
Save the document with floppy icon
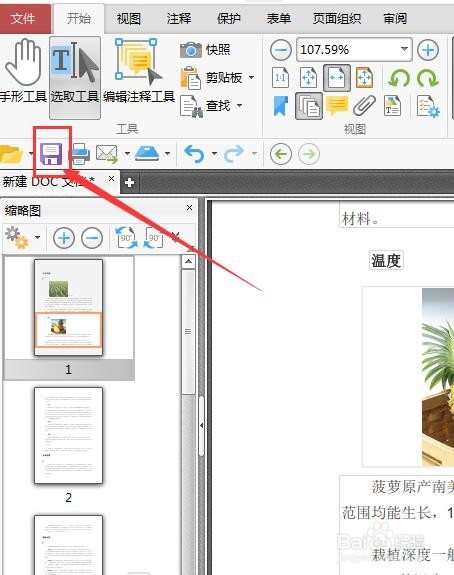pyautogui.click(x=51, y=154)
